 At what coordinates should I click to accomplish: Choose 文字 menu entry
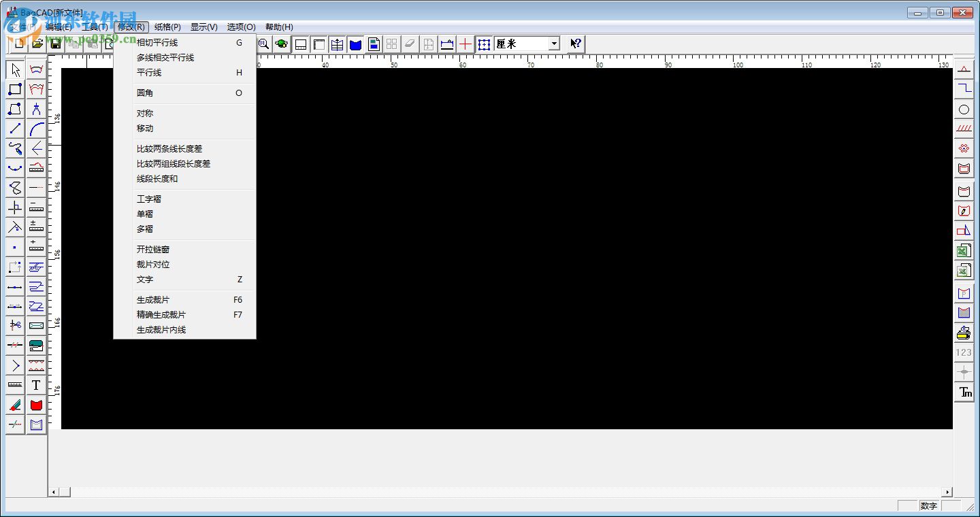coord(184,280)
